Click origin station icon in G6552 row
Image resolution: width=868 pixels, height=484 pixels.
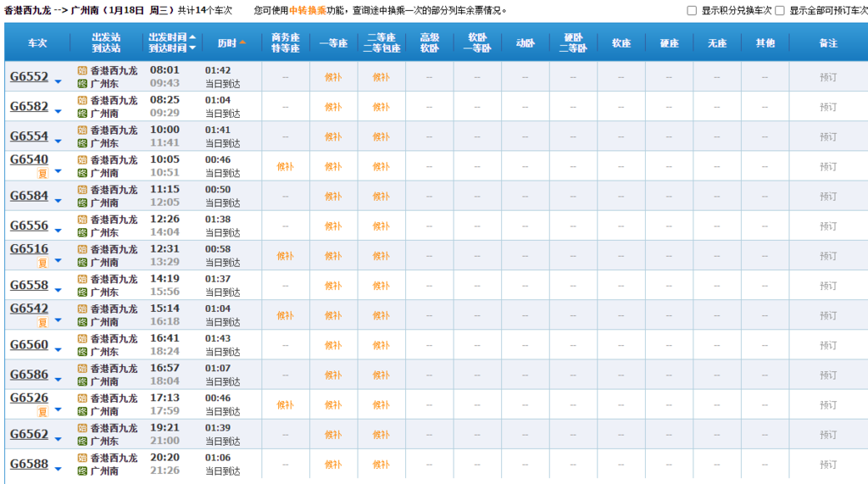click(82, 70)
